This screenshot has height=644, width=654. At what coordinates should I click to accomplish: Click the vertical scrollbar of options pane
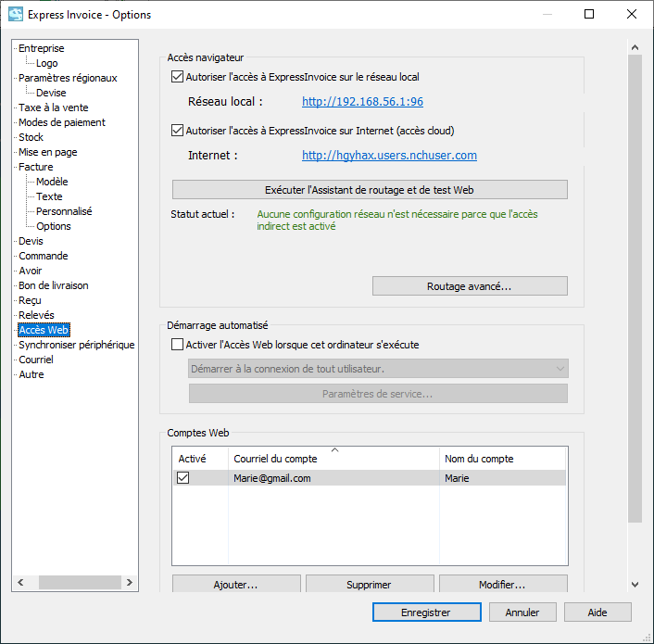pyautogui.click(x=635, y=278)
